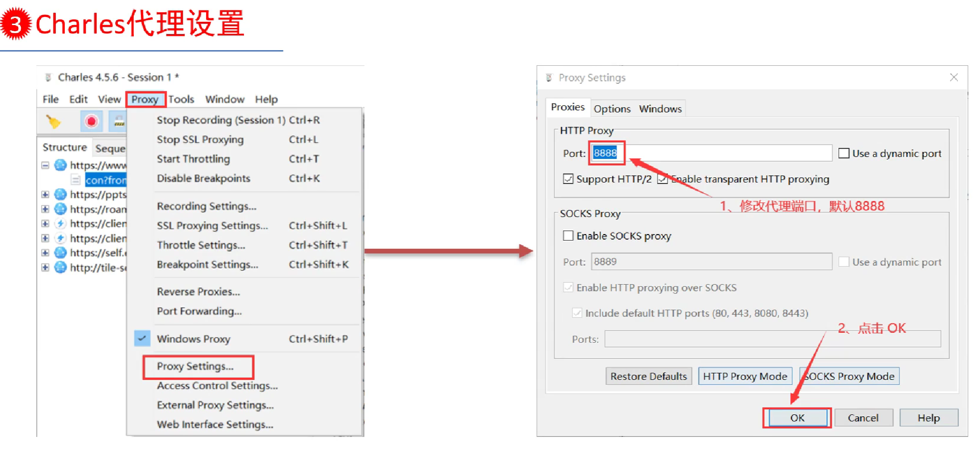Open the Help menu

coord(266,99)
